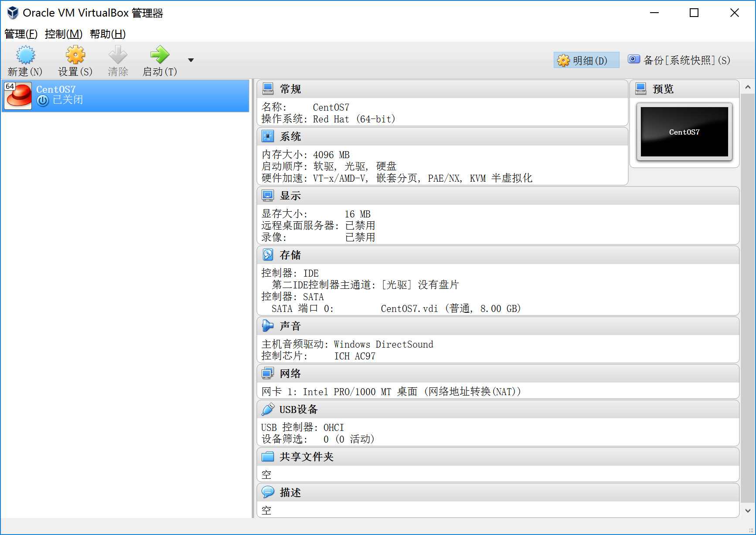Click the 已关闭 power state icon

pyautogui.click(x=42, y=101)
